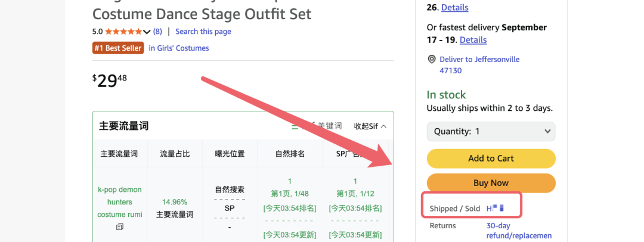This screenshot has width=644, height=242.
Task: Open the 8 reviews count link
Action: [157, 31]
